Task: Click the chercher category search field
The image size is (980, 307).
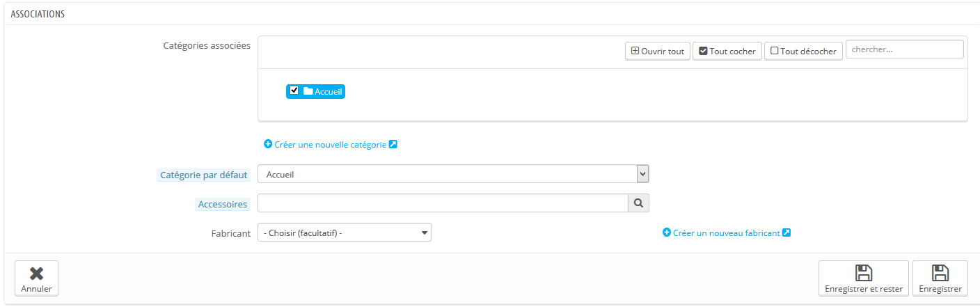Action: coord(905,49)
